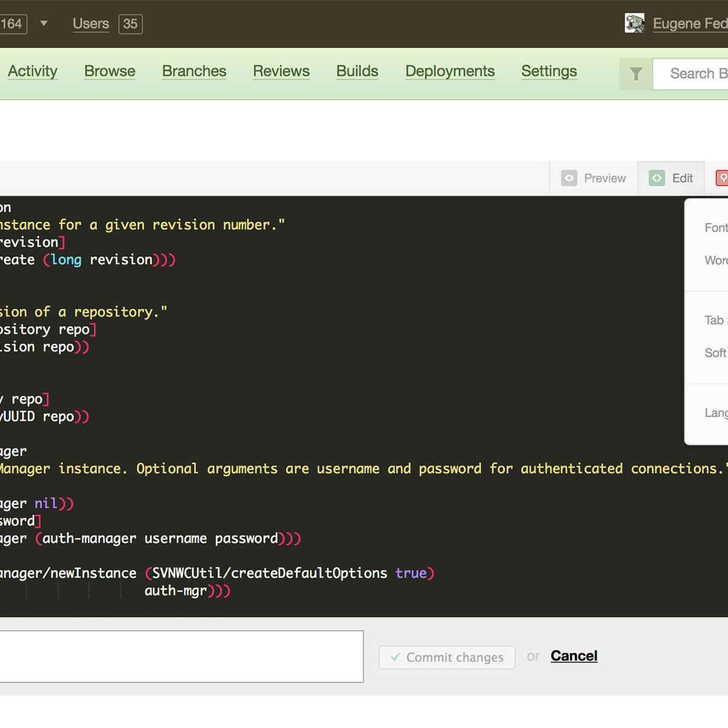
Task: Open repository Settings
Action: [x=549, y=71]
